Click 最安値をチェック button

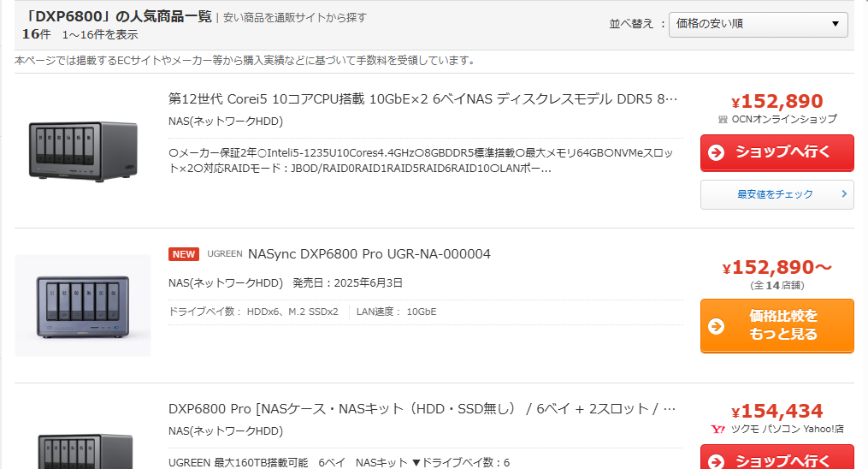click(776, 194)
